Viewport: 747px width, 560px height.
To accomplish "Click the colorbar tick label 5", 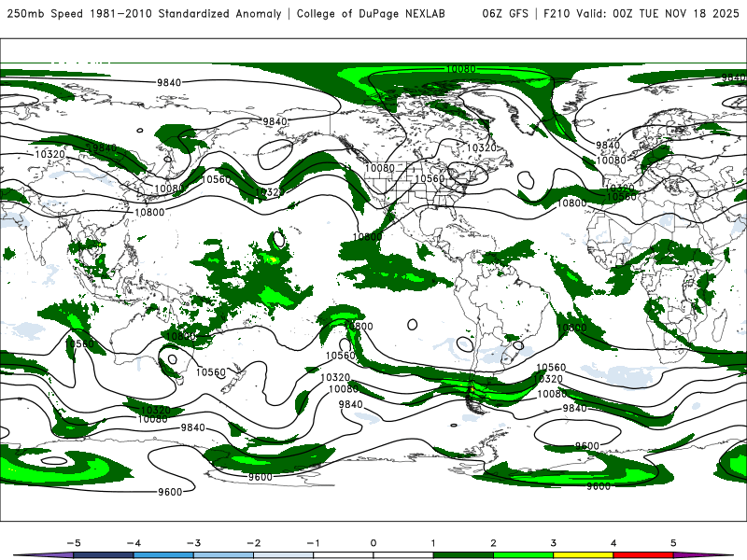I will click(x=673, y=543).
